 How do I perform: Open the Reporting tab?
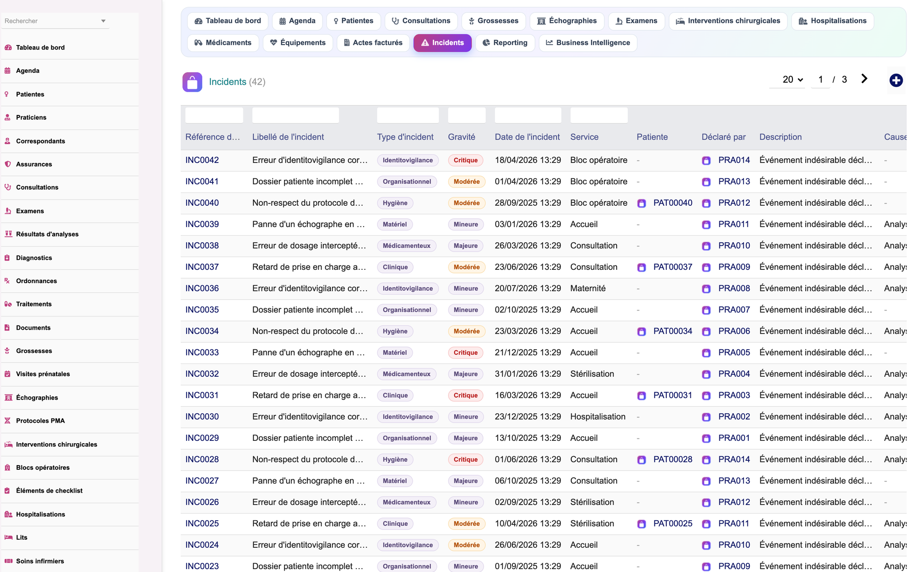click(x=505, y=43)
